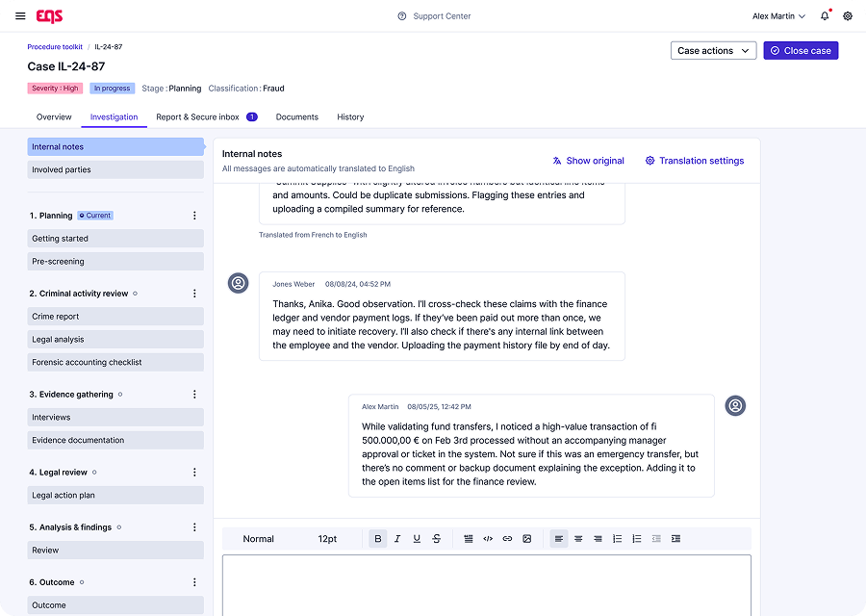Click the Support Center help icon
This screenshot has height=616, width=866.
tap(402, 16)
